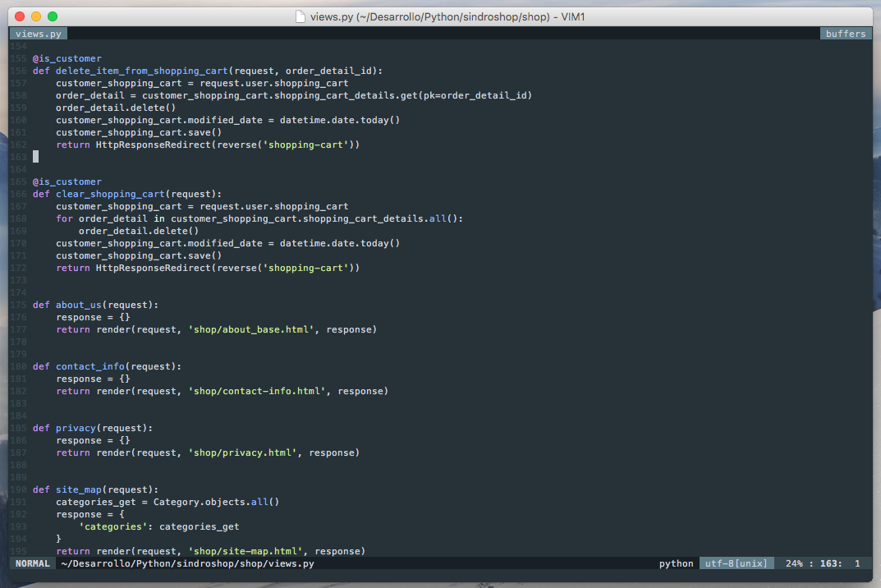Click datetime.date.today() on line 160

point(340,120)
